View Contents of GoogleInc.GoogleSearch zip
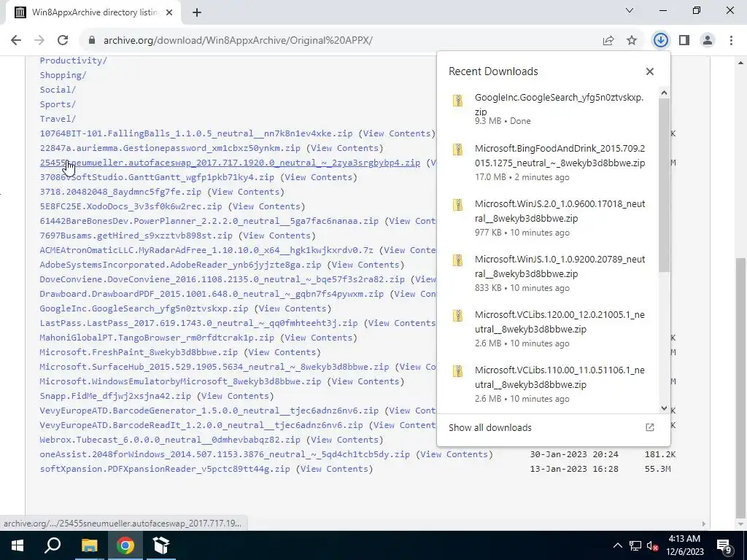This screenshot has height=560, width=747. click(x=293, y=308)
